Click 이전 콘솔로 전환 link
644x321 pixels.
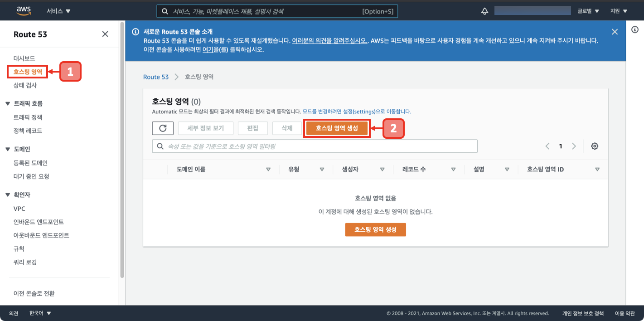click(34, 293)
